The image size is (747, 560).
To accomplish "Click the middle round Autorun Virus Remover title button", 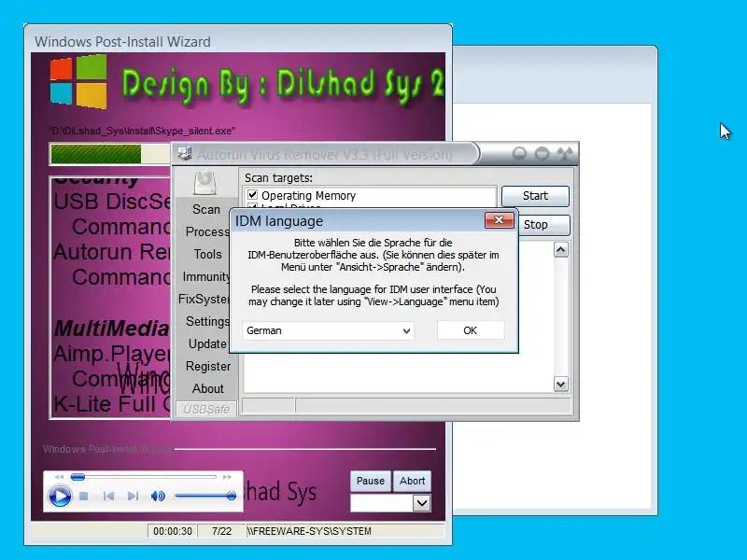I will [x=542, y=153].
